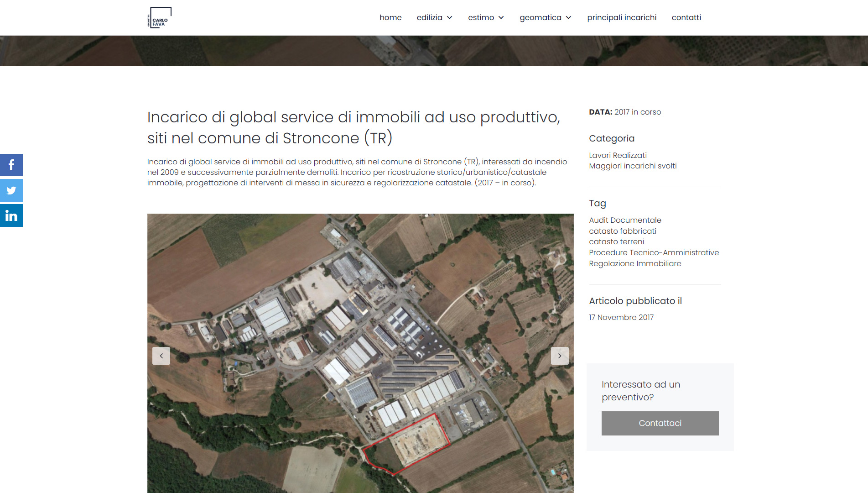
Task: Open the Maggiori incarichi svolti category
Action: click(x=633, y=166)
